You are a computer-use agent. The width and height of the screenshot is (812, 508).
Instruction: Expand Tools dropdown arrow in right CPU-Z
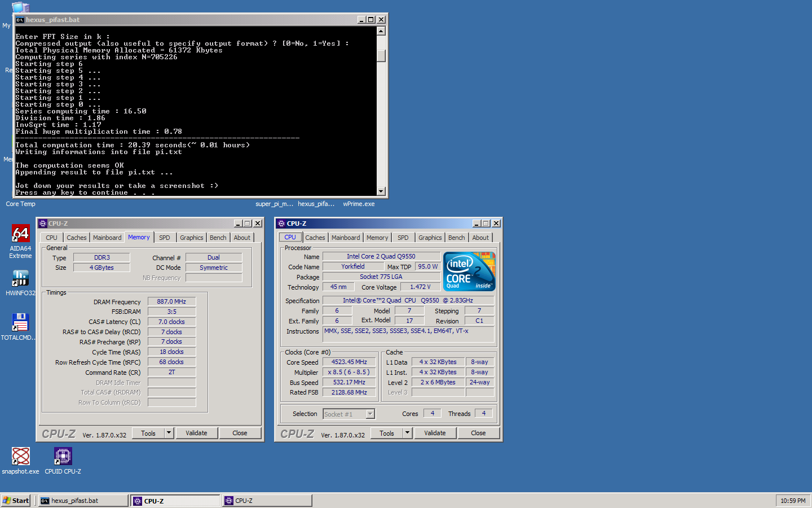(407, 433)
